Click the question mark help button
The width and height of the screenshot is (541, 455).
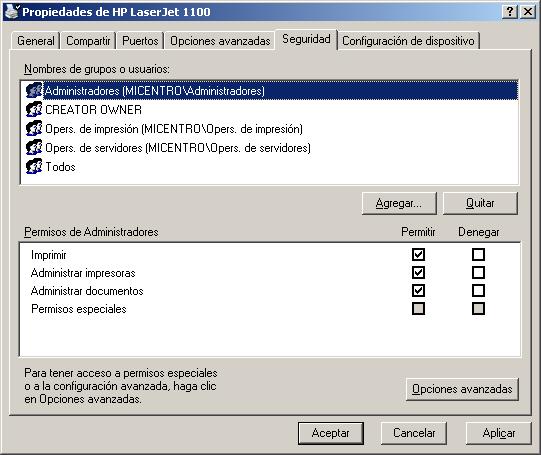point(510,12)
